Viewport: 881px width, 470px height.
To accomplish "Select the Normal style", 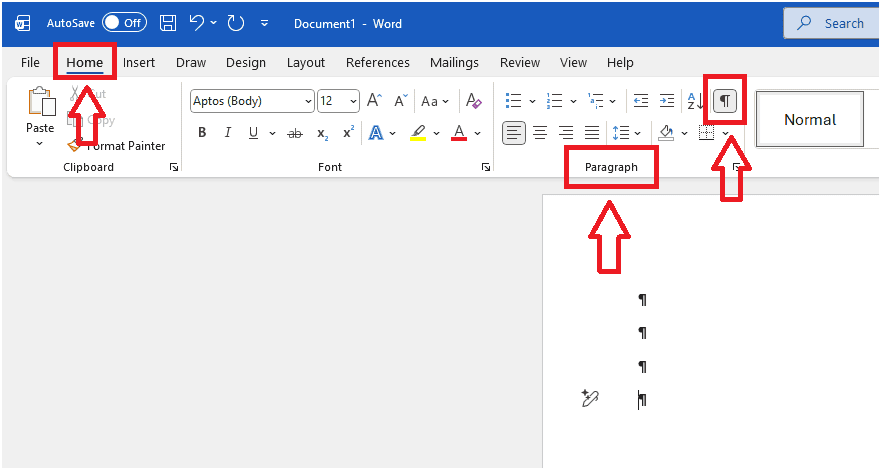I will point(810,120).
